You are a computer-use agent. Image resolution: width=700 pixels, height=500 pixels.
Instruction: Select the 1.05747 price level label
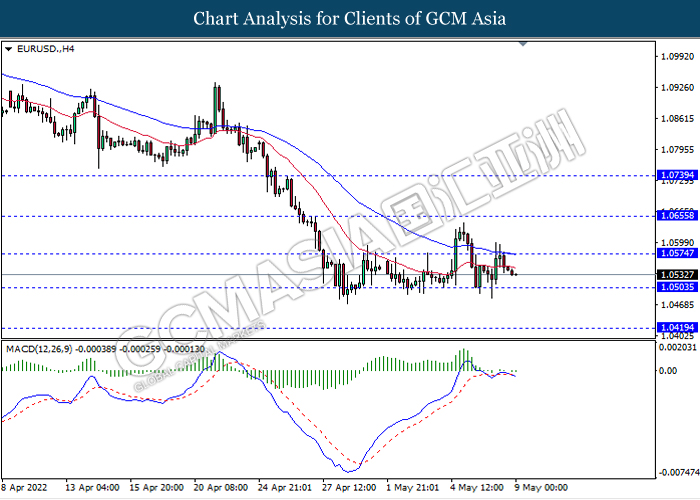pos(677,253)
